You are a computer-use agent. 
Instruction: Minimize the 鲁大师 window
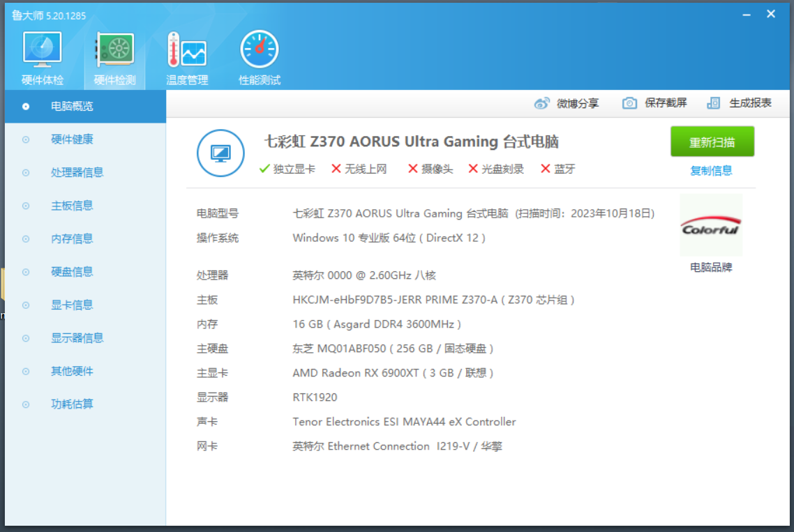pos(747,15)
